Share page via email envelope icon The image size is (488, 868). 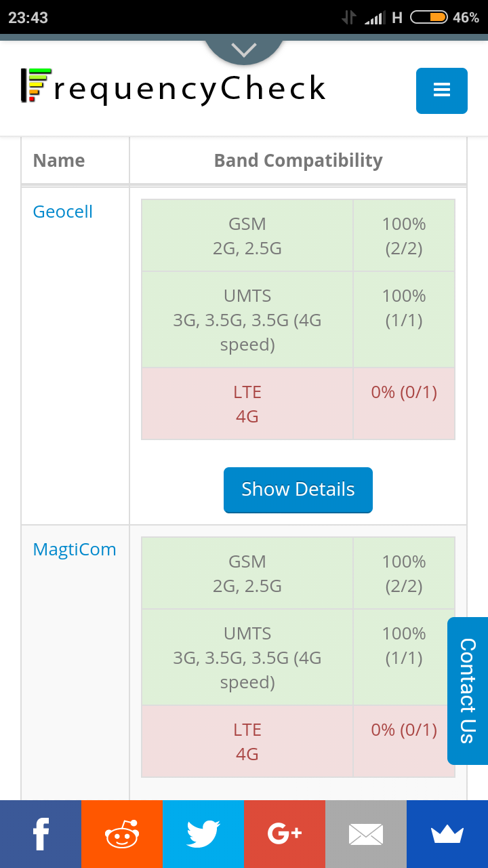click(366, 833)
